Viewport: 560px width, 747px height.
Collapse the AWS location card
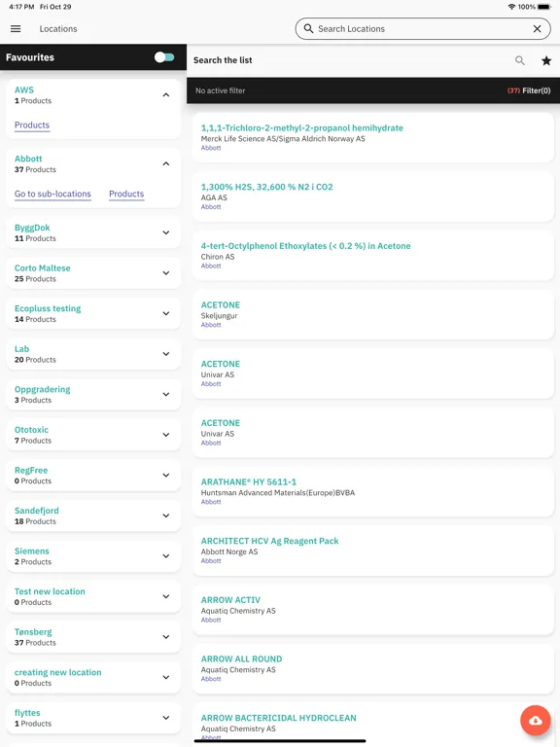(x=165, y=94)
